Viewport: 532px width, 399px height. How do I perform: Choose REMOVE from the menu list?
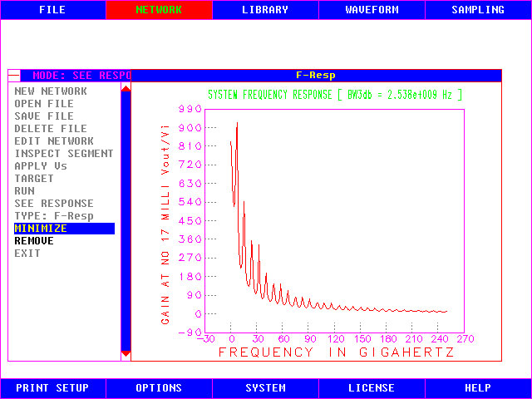click(x=34, y=241)
